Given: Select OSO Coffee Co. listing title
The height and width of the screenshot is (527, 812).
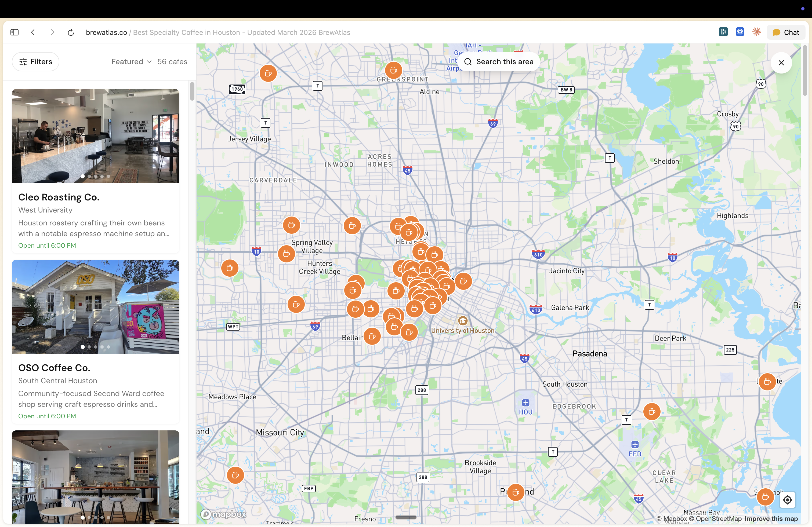Looking at the screenshot, I should pos(54,368).
